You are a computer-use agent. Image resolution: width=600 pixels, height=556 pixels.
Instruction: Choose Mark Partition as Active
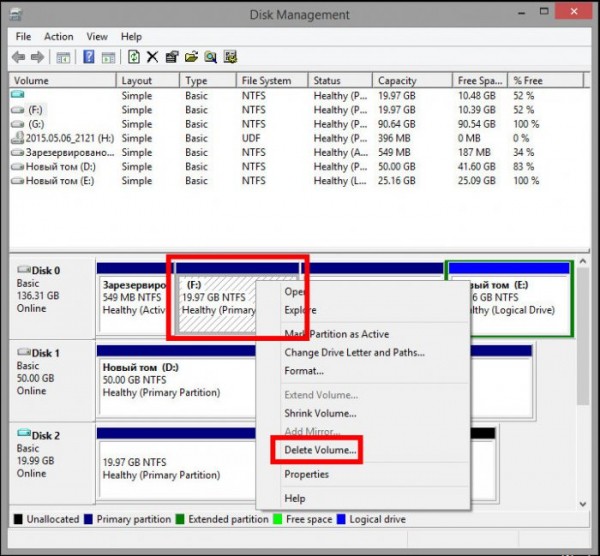pyautogui.click(x=337, y=334)
